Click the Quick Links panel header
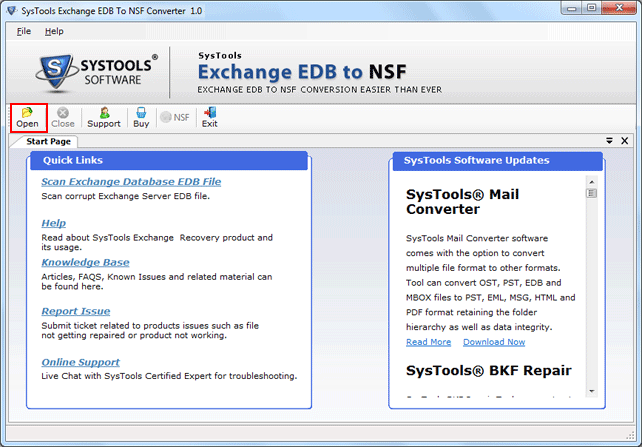Screen dimensions: 642x447 pyautogui.click(x=169, y=160)
